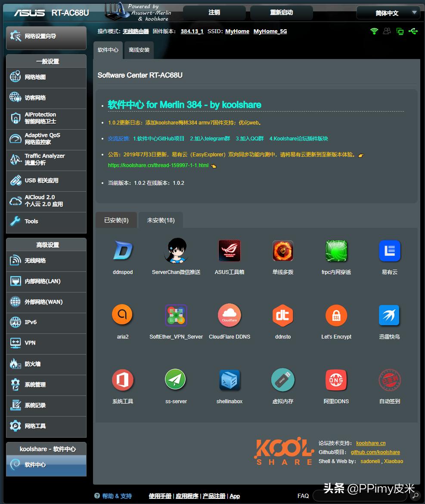Viewport: 425px width, 504px height.
Task: Click the 迅雷快鸟 plugin icon
Action: click(x=389, y=316)
